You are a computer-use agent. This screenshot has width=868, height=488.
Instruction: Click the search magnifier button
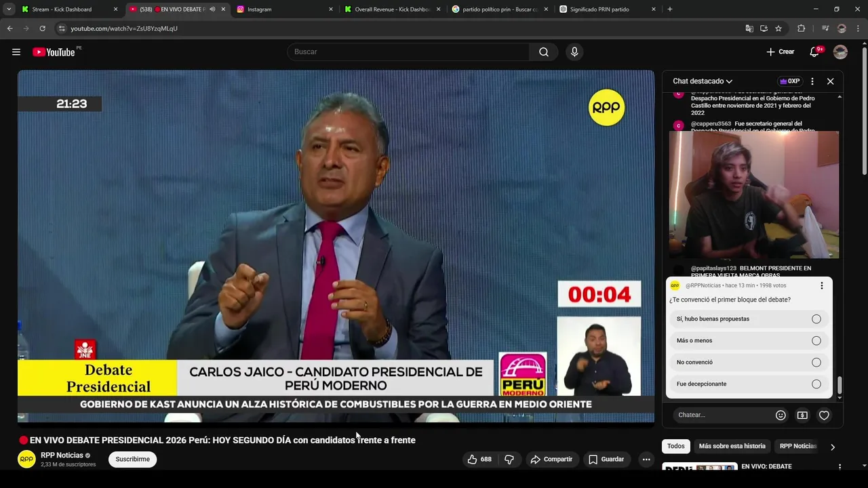544,52
